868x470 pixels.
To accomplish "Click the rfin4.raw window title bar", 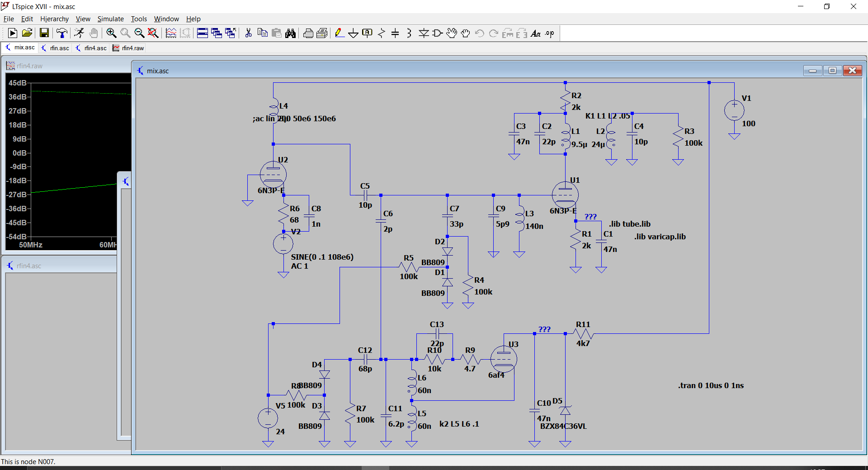I will pyautogui.click(x=68, y=66).
